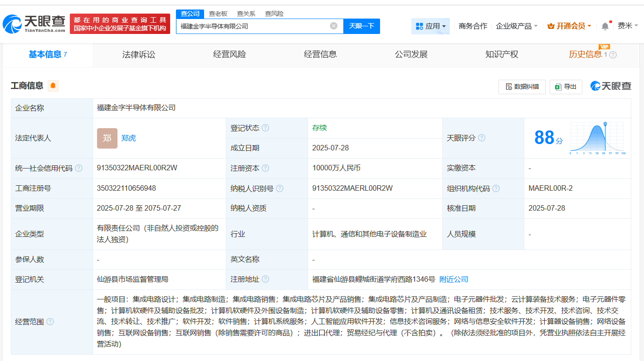Open the 开通会员 membership dropdown
The height and width of the screenshot is (361, 644).
pyautogui.click(x=569, y=26)
